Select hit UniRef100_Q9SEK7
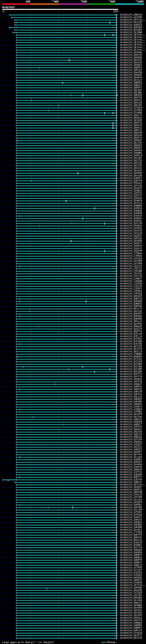Screen dimensions: 146x644 pos(131,487)
